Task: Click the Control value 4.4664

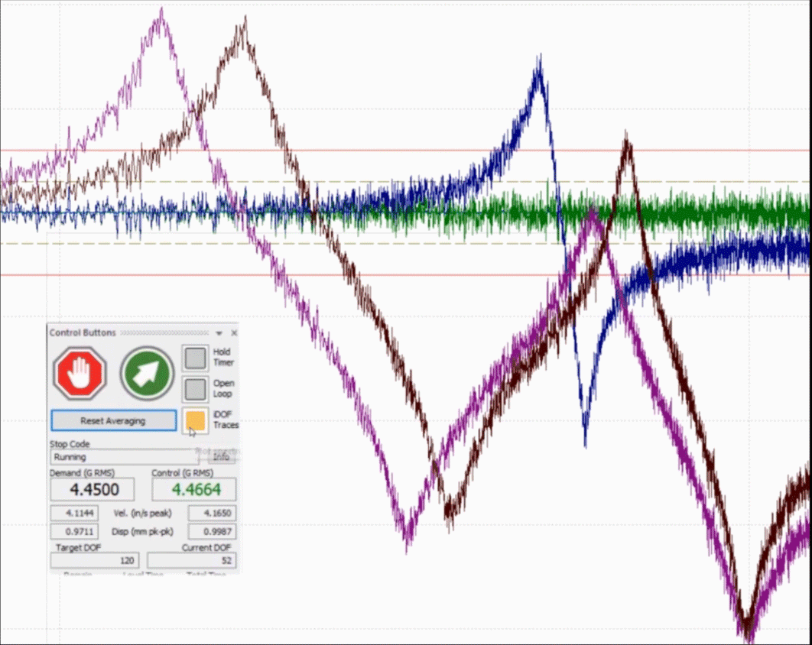Action: click(194, 489)
